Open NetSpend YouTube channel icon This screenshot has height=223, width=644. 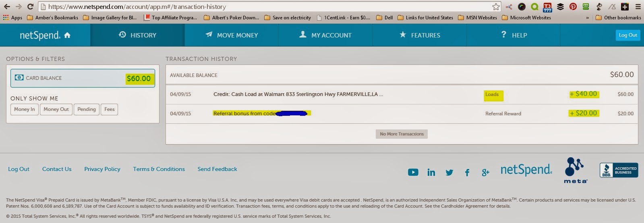pyautogui.click(x=413, y=172)
